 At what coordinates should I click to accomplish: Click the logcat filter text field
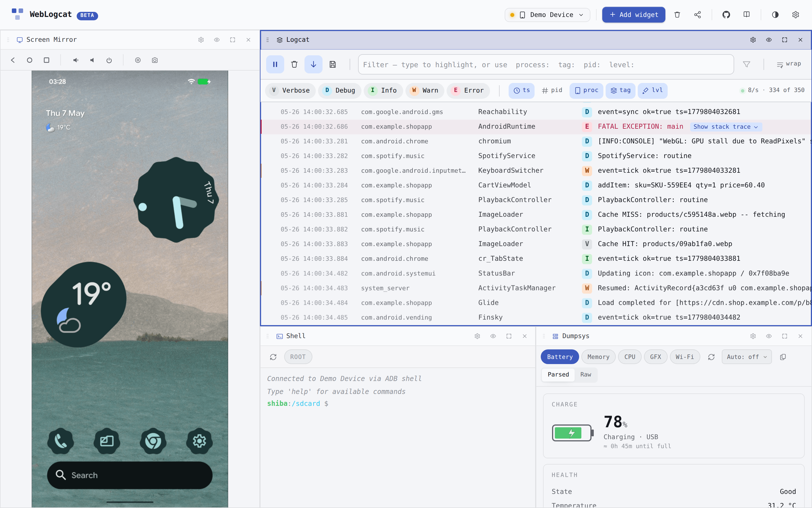[546, 65]
